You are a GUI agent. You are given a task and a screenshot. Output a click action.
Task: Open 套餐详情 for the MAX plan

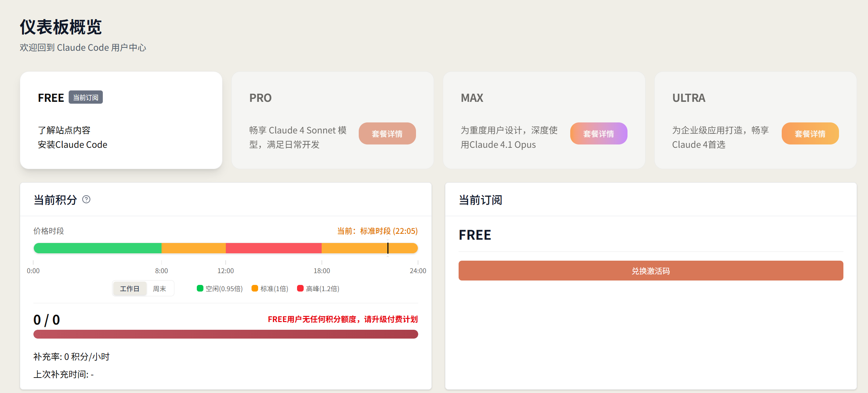pyautogui.click(x=598, y=133)
